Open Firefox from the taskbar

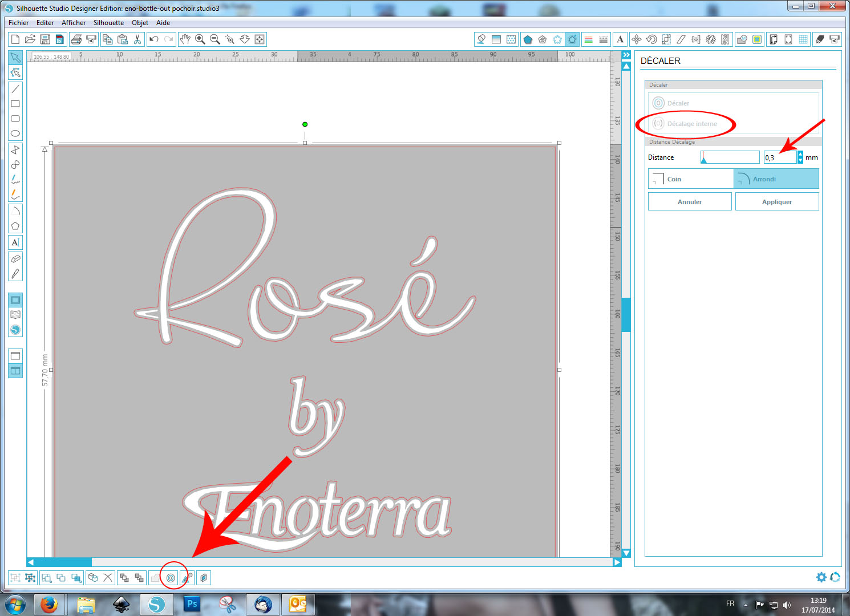click(48, 604)
